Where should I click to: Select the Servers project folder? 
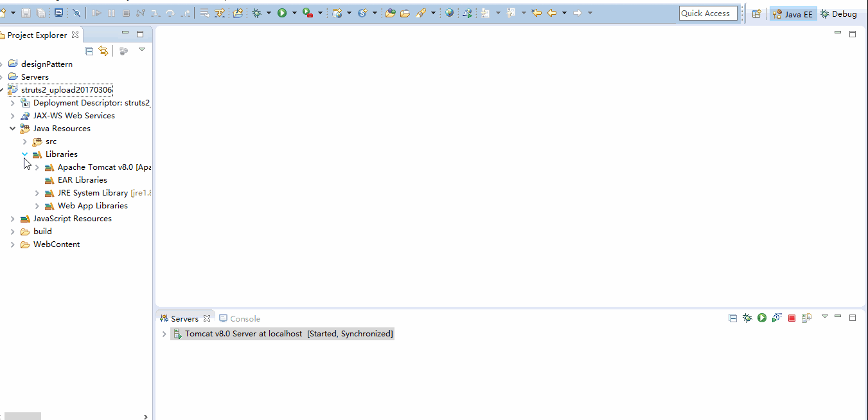[x=35, y=77]
